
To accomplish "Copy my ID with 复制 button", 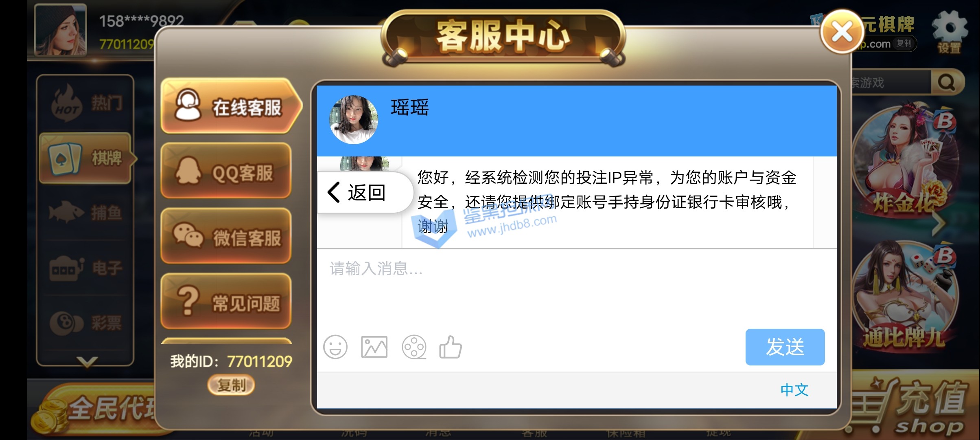I will (x=231, y=385).
